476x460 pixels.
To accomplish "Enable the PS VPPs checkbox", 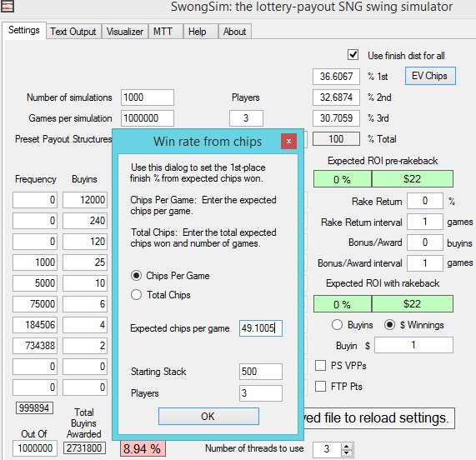I will 320,366.
